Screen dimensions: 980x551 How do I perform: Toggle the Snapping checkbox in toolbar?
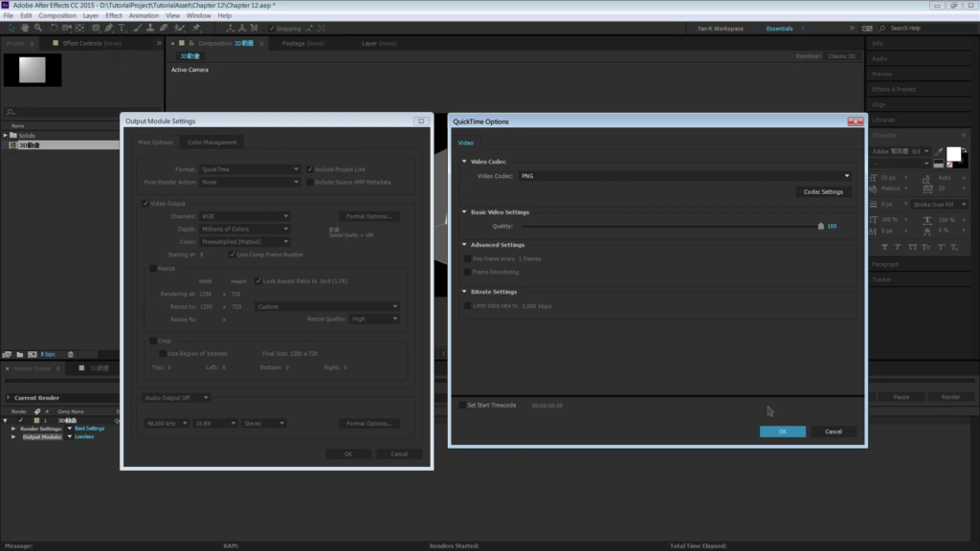[x=271, y=28]
